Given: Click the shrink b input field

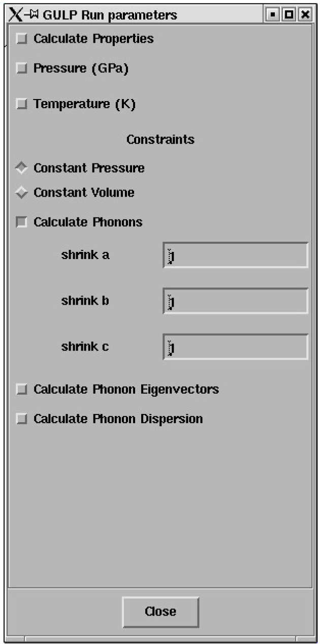Looking at the screenshot, I should 236,301.
